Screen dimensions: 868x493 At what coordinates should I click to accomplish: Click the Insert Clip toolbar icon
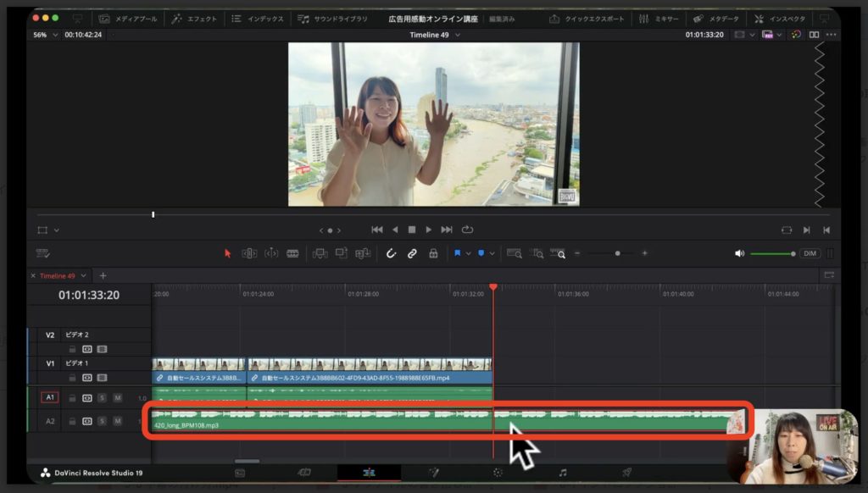(x=319, y=252)
